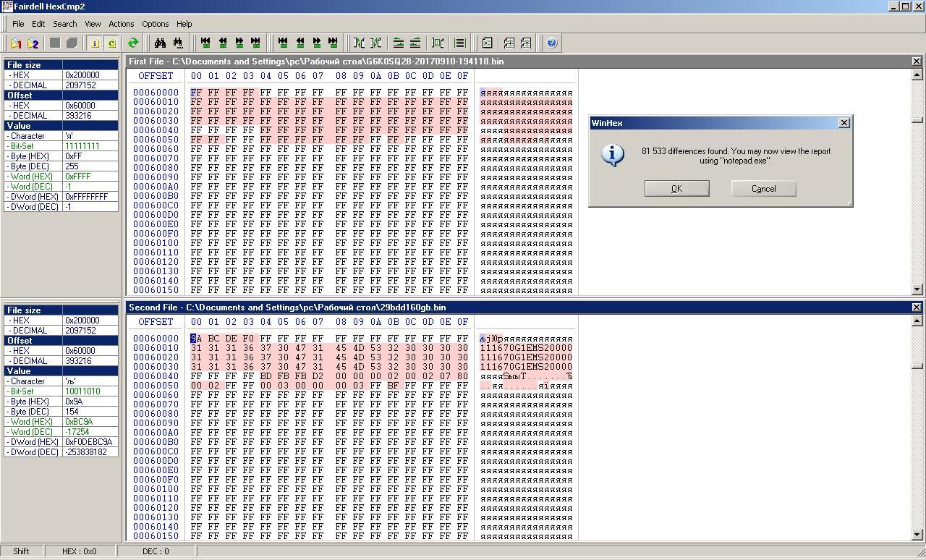Jump to first match (equal-sign rewind icon)
Screen dimensions: 926x560
[283, 43]
